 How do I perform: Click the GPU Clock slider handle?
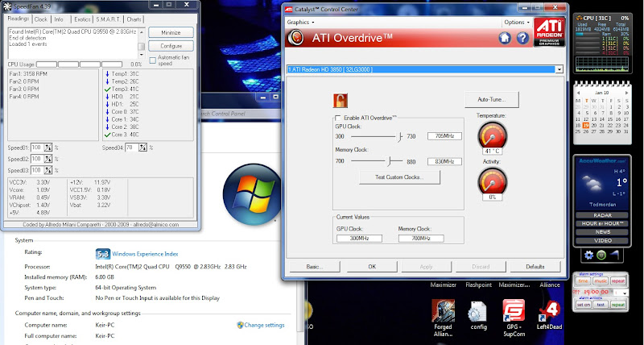(x=399, y=136)
